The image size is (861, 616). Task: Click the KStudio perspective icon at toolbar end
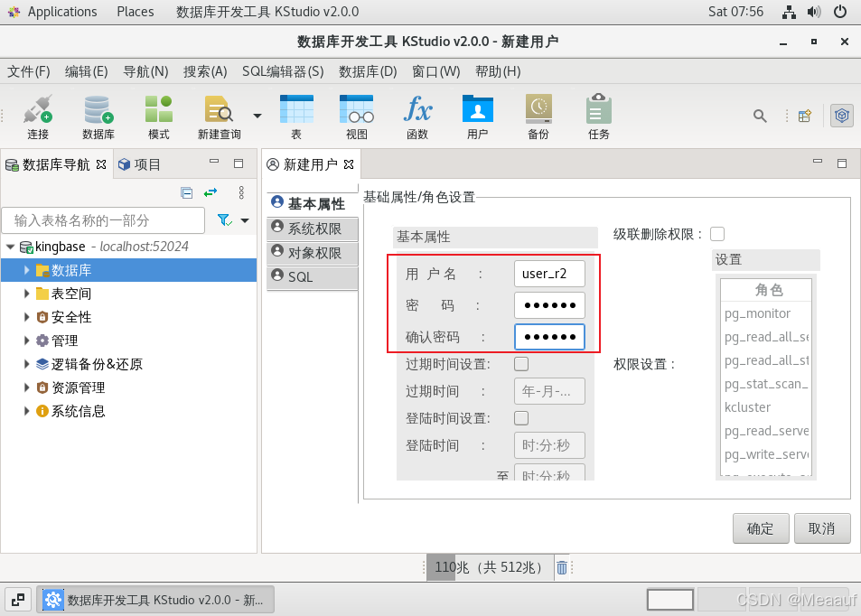[x=842, y=116]
